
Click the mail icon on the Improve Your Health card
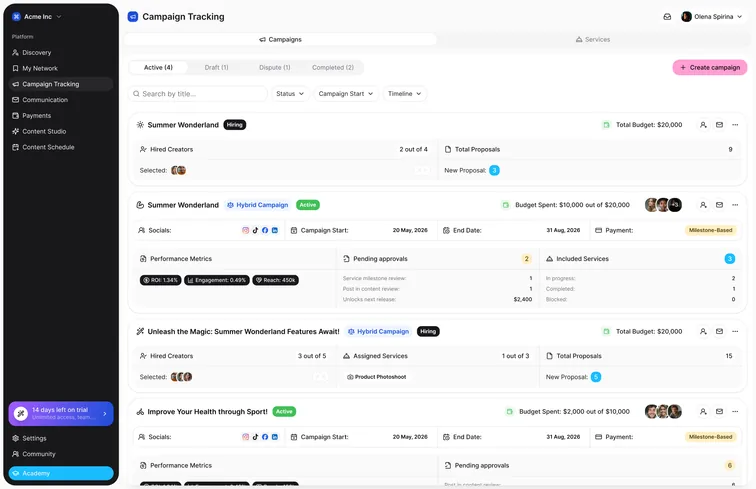719,411
